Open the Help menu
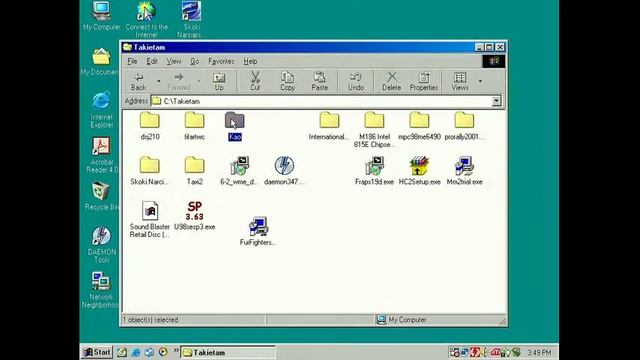The height and width of the screenshot is (360, 640). (250, 61)
